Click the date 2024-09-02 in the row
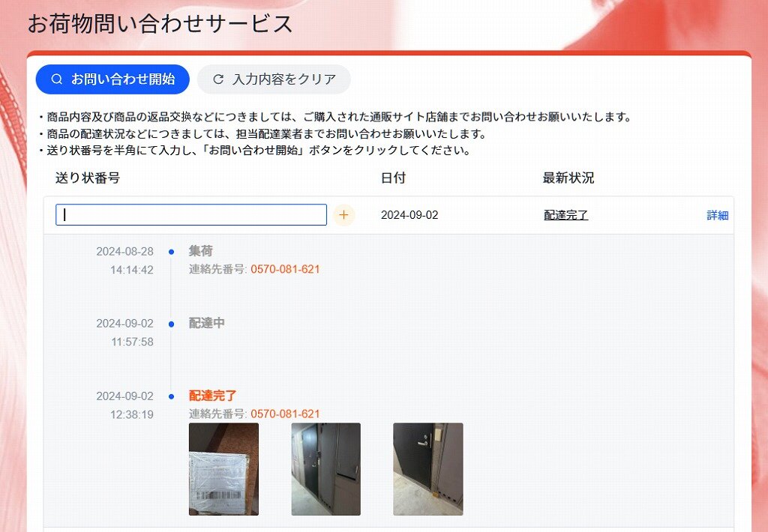This screenshot has width=768, height=532. 409,215
